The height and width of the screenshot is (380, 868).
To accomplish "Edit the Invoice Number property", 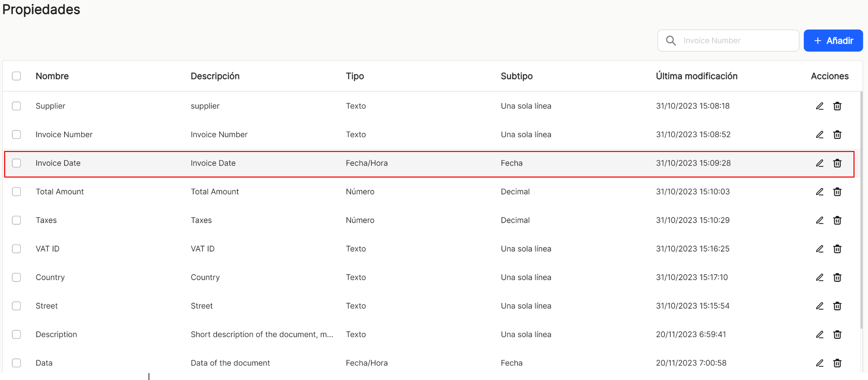I will (820, 135).
